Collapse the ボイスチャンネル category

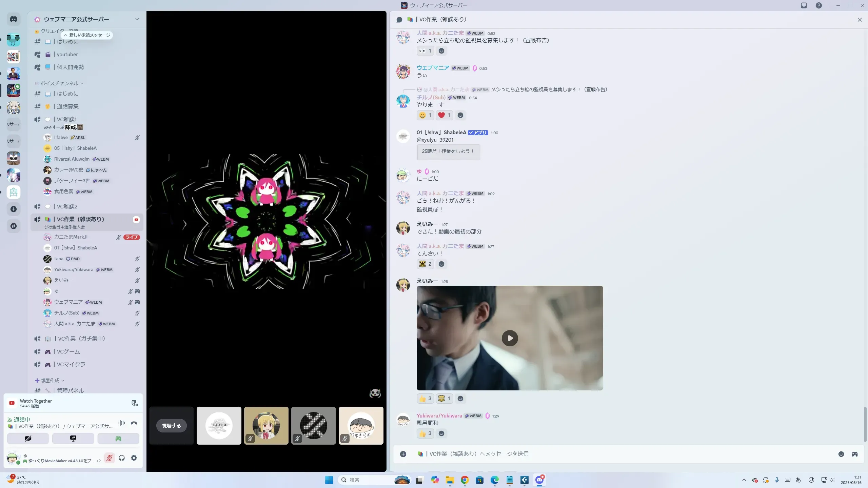pyautogui.click(x=59, y=83)
